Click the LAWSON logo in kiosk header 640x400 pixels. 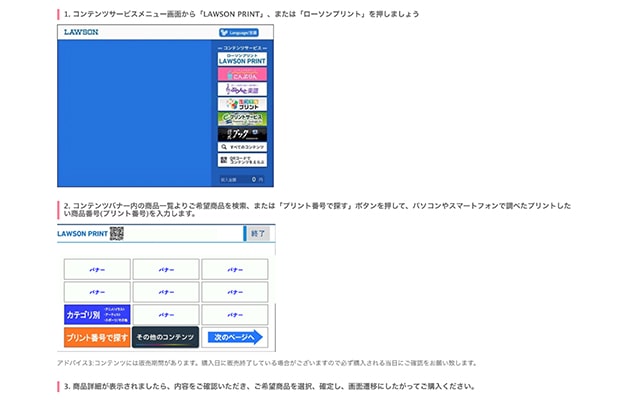81,32
